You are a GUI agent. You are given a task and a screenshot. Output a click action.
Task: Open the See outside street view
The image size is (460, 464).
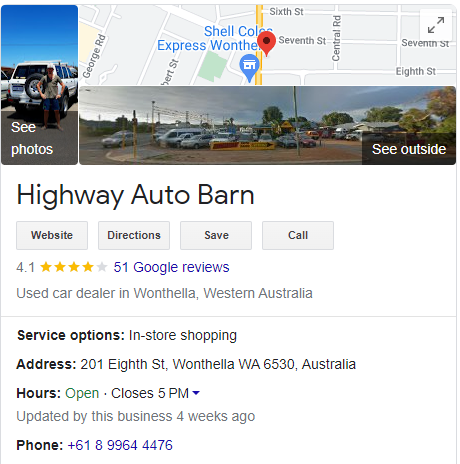[x=267, y=126]
